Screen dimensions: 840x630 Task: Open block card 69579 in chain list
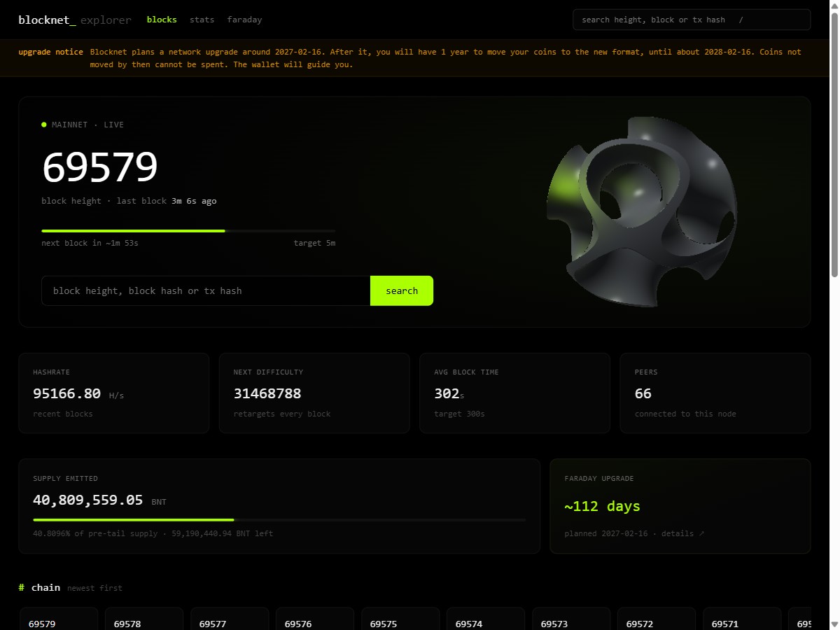coord(59,619)
